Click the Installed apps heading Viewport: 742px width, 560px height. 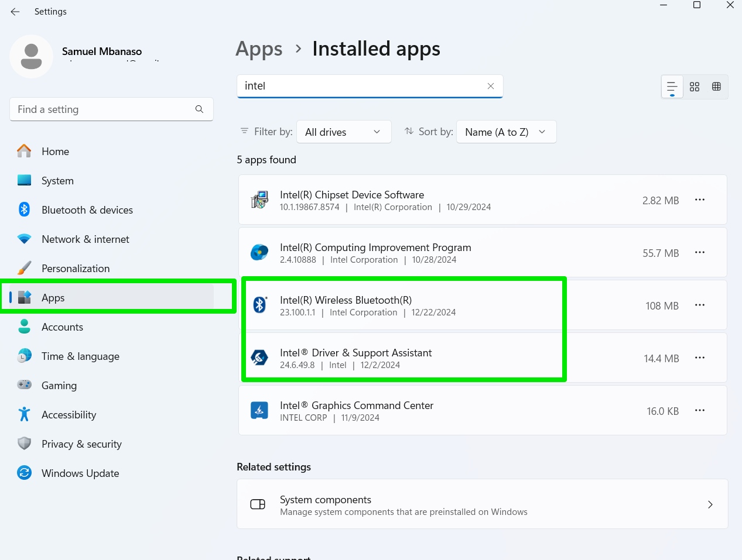click(x=376, y=49)
